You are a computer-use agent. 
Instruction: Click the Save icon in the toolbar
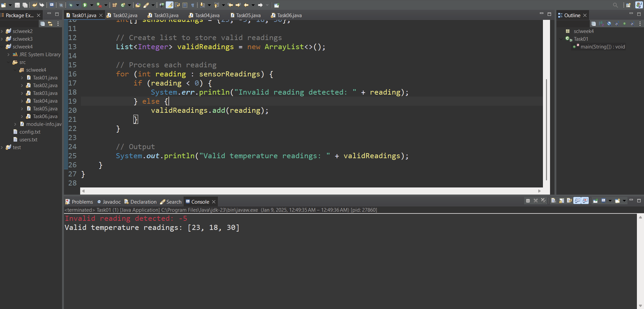tap(17, 5)
